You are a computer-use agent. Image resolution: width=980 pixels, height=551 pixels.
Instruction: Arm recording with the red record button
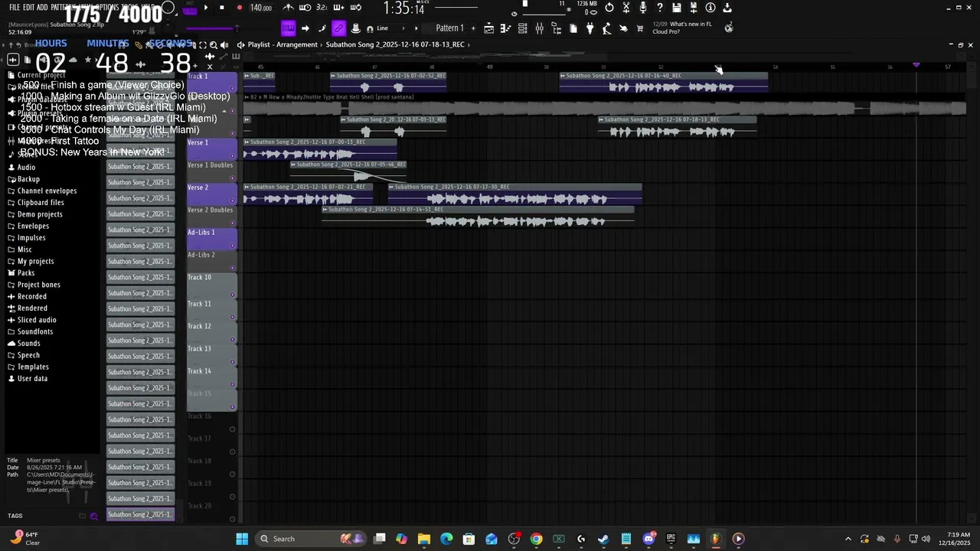pyautogui.click(x=239, y=8)
